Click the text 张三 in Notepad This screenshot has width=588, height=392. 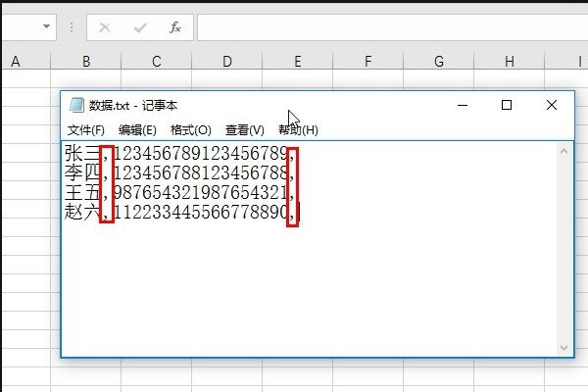point(82,154)
